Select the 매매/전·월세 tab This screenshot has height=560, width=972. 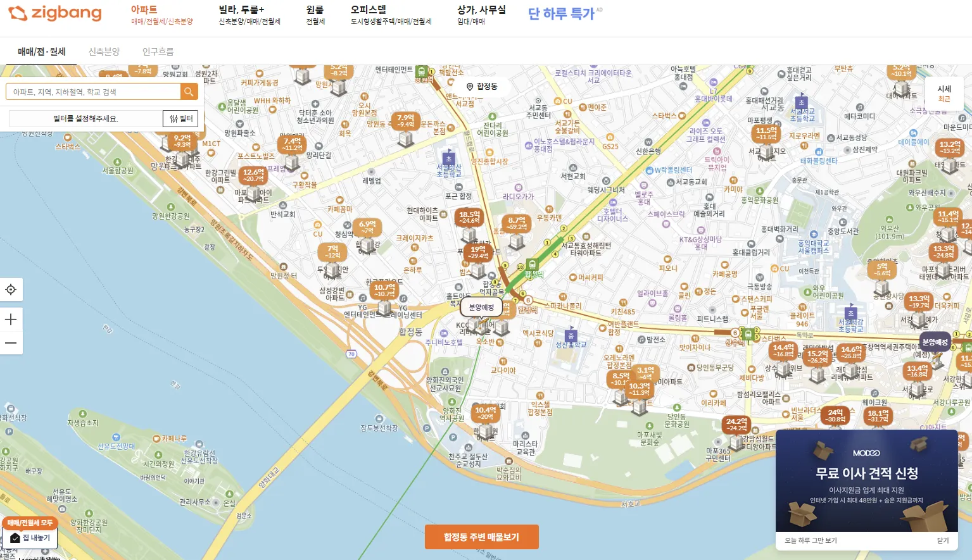tap(42, 51)
